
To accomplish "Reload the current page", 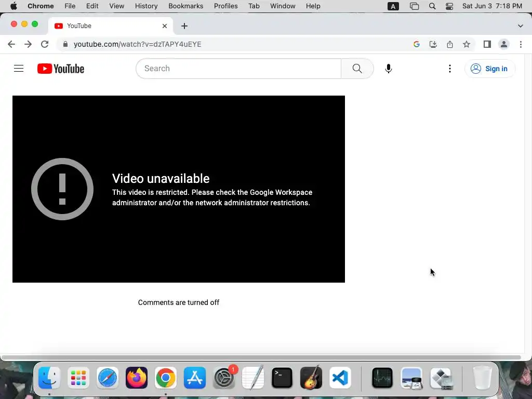I will 45,44.
